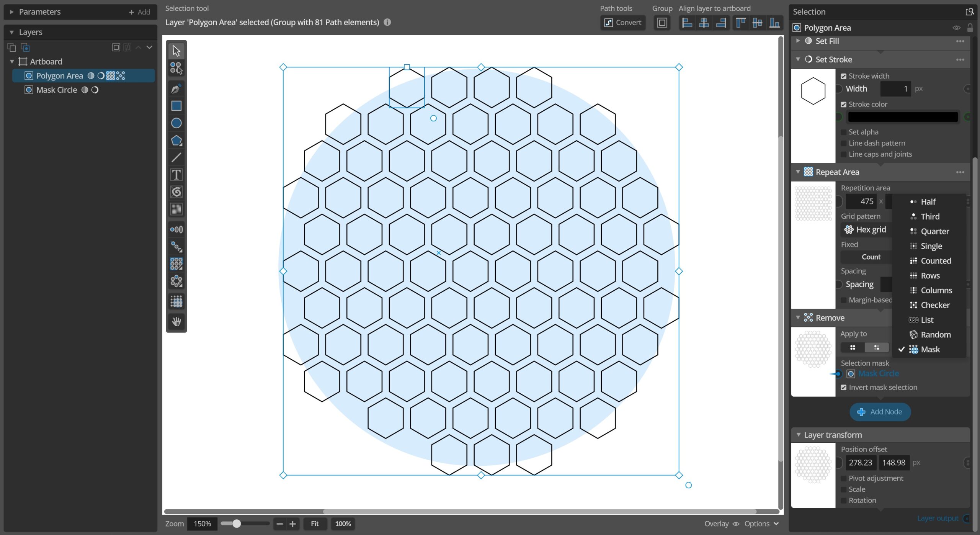Activate the Hand pan tool

coord(176,322)
